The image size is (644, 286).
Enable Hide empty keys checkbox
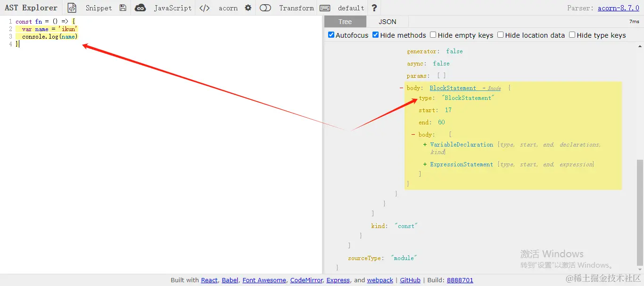433,35
